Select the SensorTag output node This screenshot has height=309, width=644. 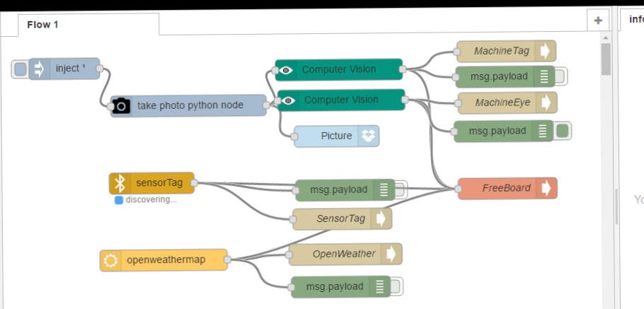tap(340, 218)
